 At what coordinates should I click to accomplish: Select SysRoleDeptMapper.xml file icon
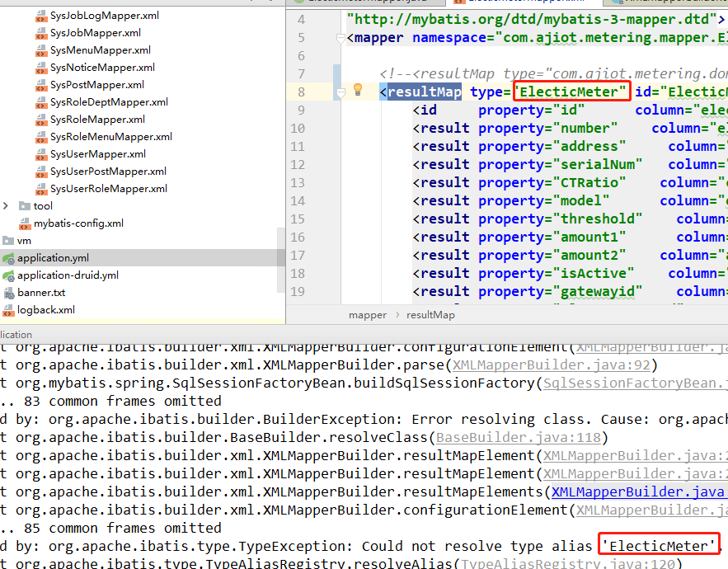coord(41,102)
